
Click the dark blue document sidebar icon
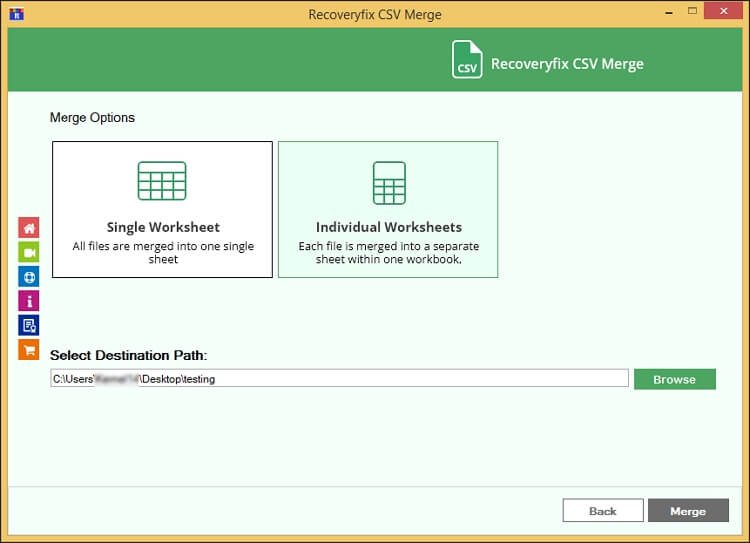click(x=29, y=325)
